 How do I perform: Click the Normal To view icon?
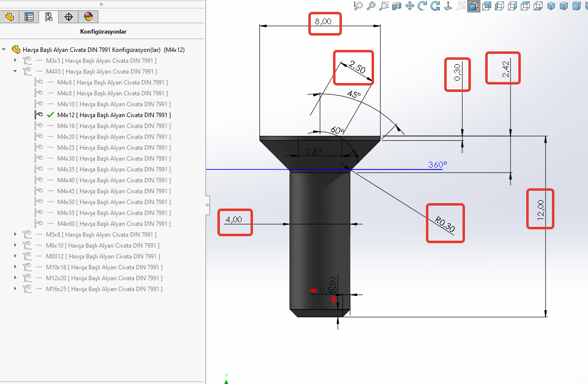(x=448, y=6)
